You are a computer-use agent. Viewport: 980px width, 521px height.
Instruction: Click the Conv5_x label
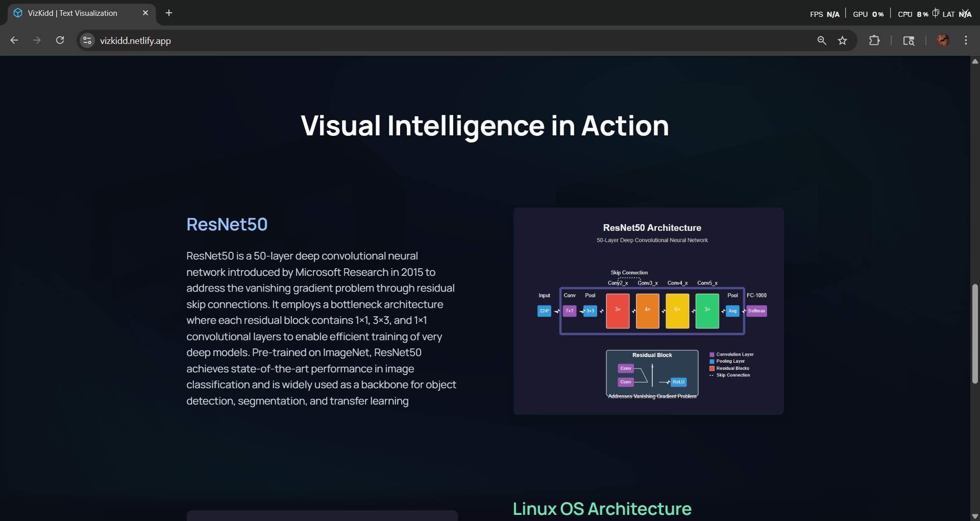(707, 283)
